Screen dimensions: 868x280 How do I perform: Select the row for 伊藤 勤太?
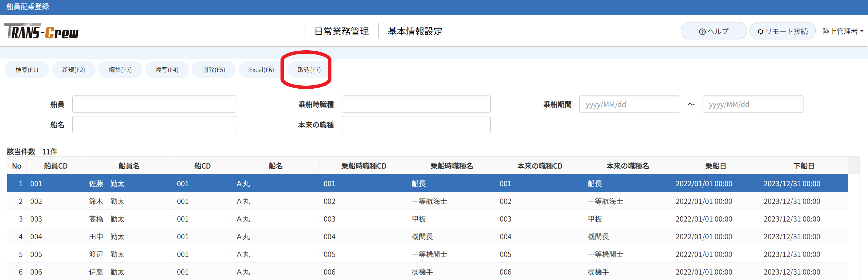(428, 272)
